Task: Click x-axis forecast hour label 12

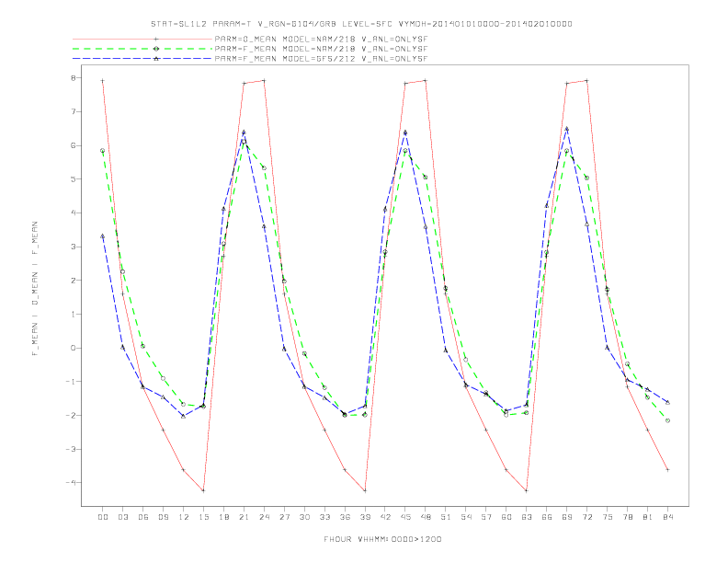Action: pyautogui.click(x=184, y=517)
